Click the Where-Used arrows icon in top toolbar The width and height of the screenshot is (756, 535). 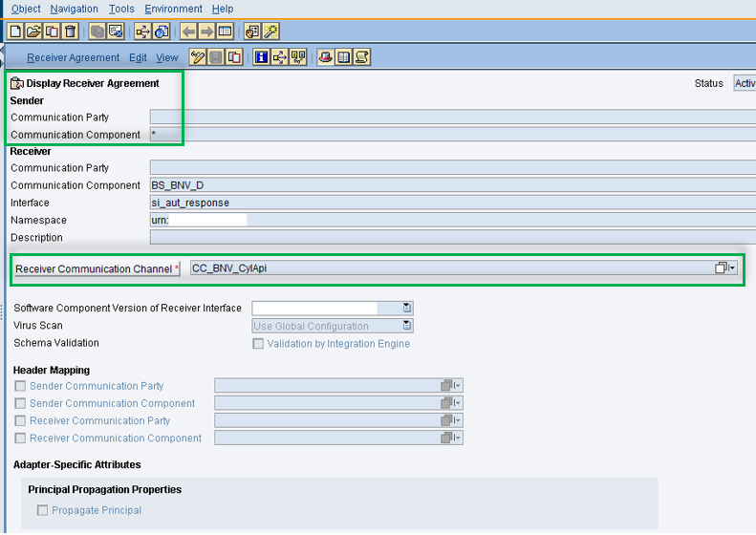point(142,32)
